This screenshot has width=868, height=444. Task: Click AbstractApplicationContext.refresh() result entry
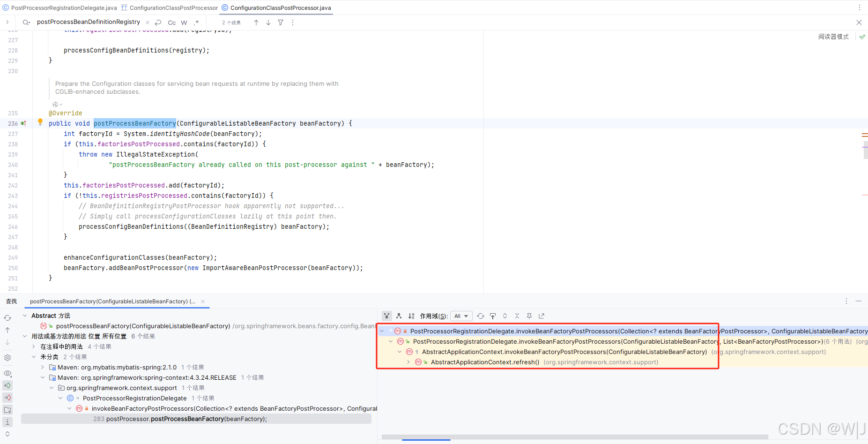point(485,361)
